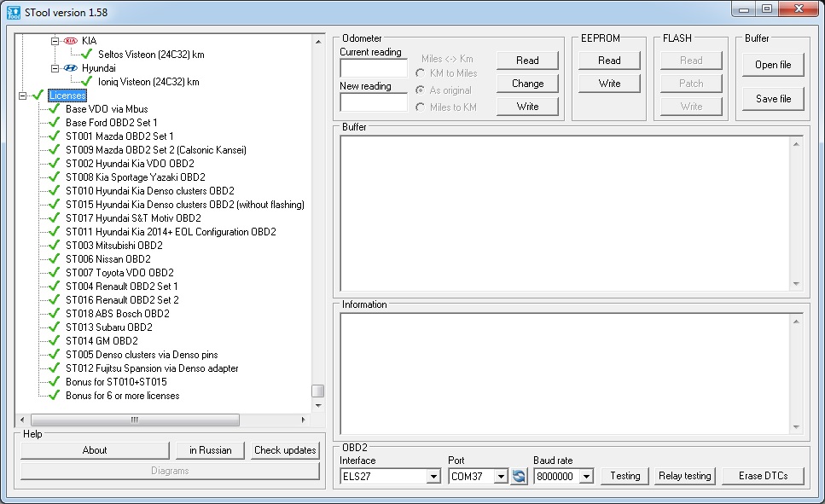Click the Odometer Change button
Screen dimensions: 825x504
(527, 84)
